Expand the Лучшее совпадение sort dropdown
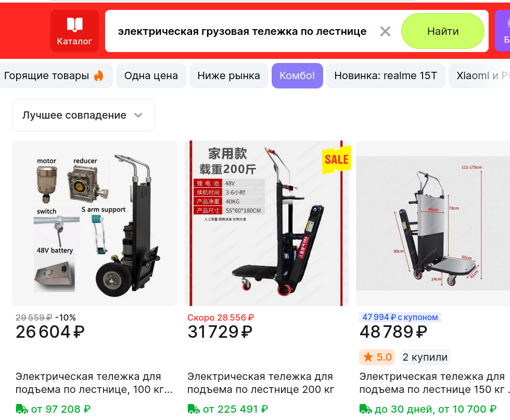 (83, 115)
